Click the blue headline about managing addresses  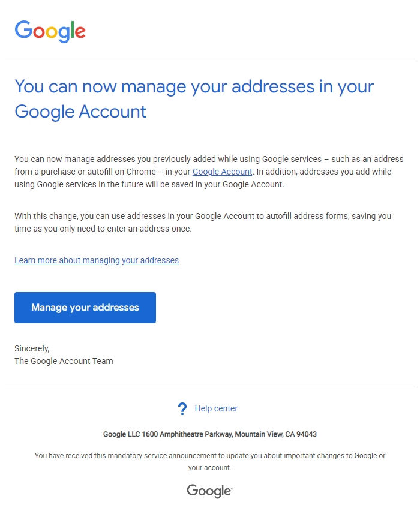[193, 99]
